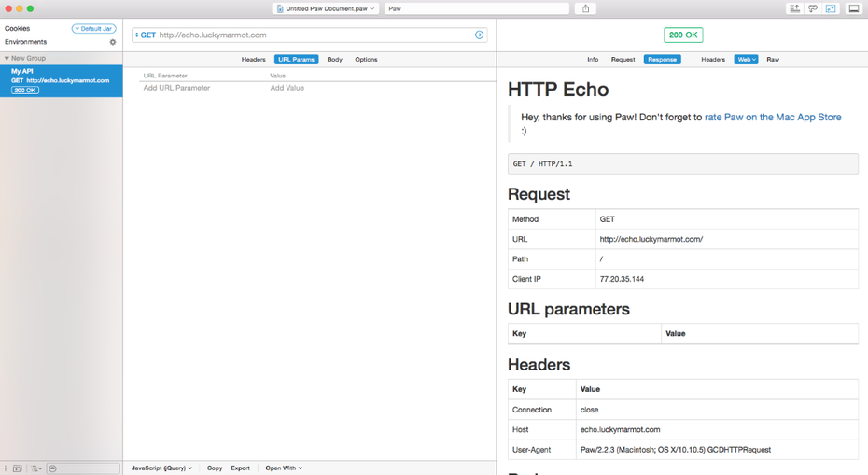
Task: Open the Default Jar cookie dropdown
Action: 93,29
